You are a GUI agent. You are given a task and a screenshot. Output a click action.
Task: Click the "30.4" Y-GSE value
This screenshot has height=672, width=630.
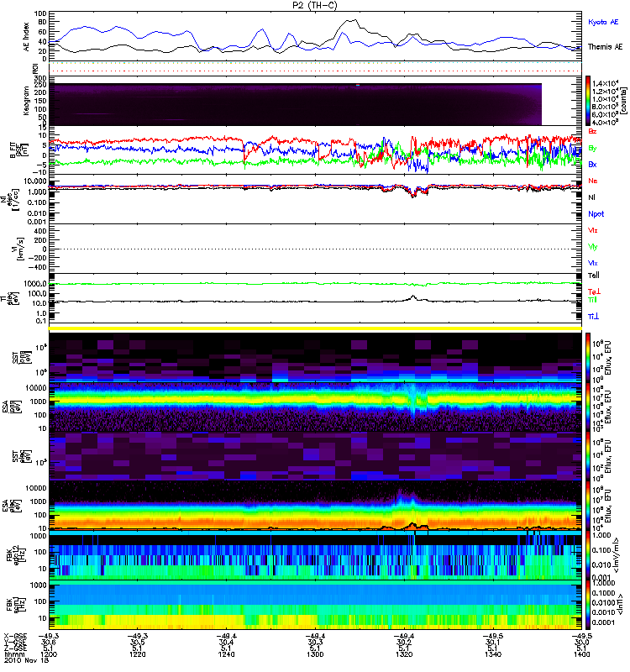click(226, 643)
